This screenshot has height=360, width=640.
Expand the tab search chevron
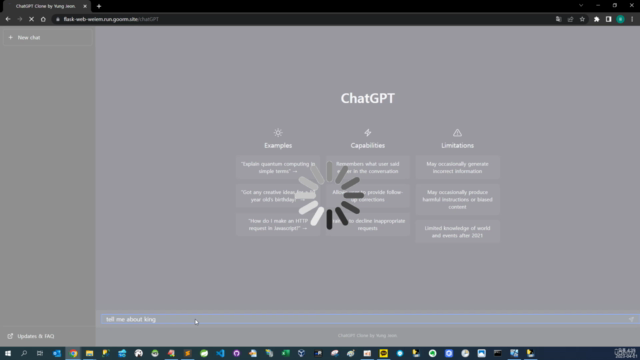pyautogui.click(x=581, y=6)
